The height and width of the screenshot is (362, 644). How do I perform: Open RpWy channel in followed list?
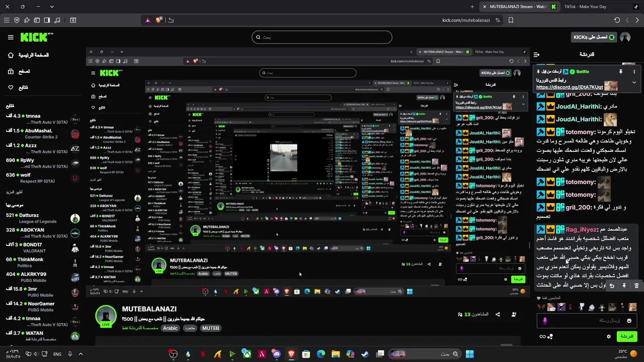[x=43, y=163]
